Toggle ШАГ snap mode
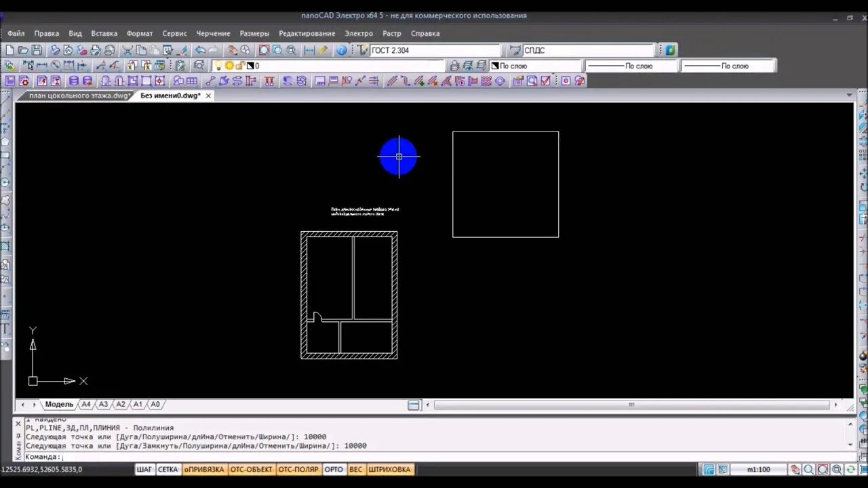Image resolution: width=868 pixels, height=488 pixels. tap(144, 469)
